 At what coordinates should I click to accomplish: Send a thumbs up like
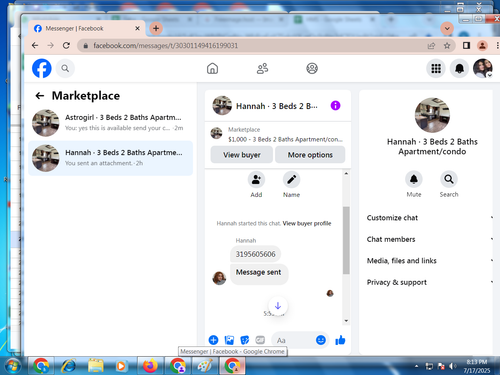(340, 340)
